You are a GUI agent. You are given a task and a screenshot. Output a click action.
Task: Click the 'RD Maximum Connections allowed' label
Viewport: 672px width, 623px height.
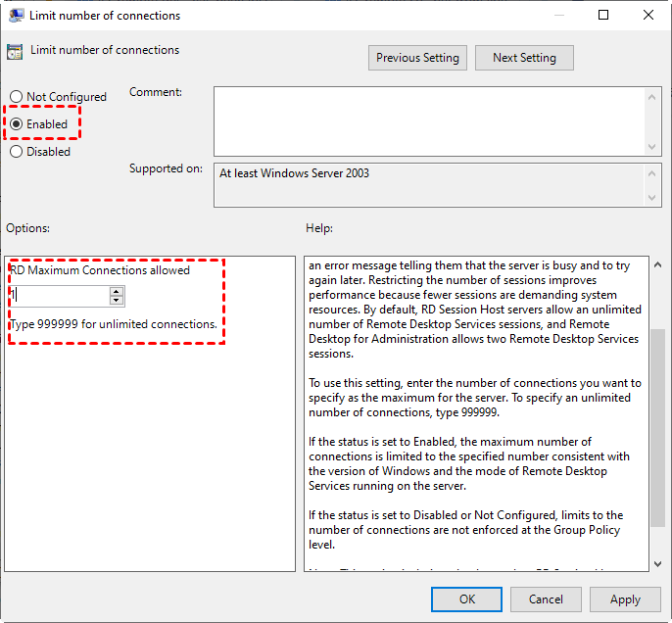coord(100,270)
